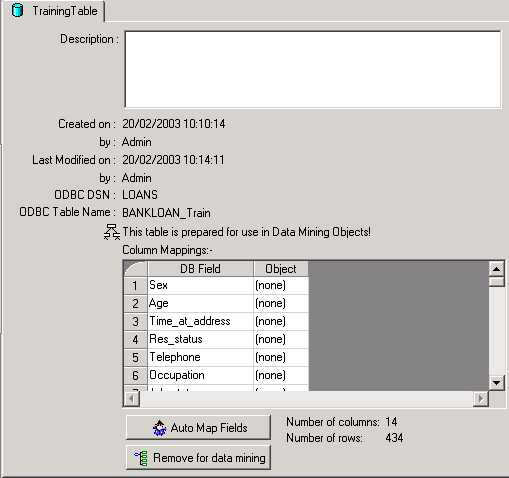The width and height of the screenshot is (509, 478).
Task: Click the grid's scroll down arrow
Action: click(497, 382)
